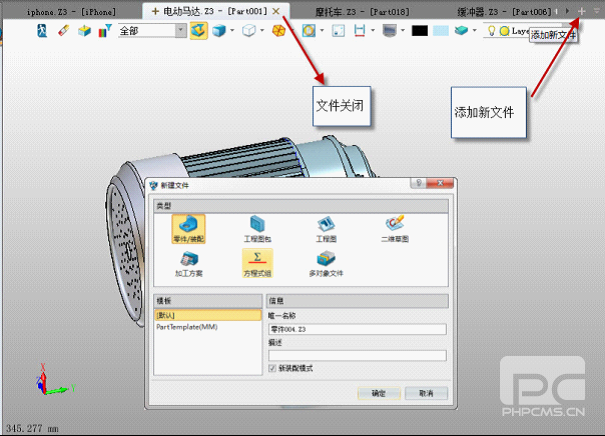Click the black color swatch in toolbar

point(419,30)
